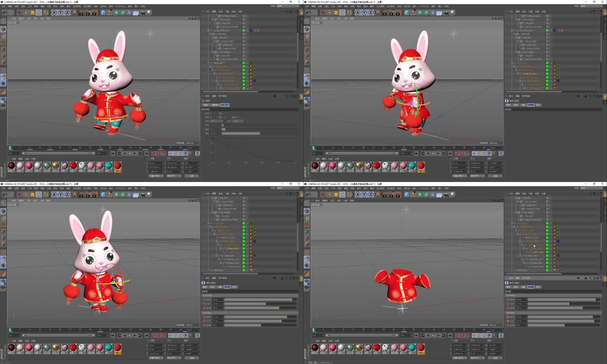Collapse R_Toe_wiggle node in top-left window
The width and height of the screenshot is (607, 364).
pyautogui.click(x=213, y=19)
